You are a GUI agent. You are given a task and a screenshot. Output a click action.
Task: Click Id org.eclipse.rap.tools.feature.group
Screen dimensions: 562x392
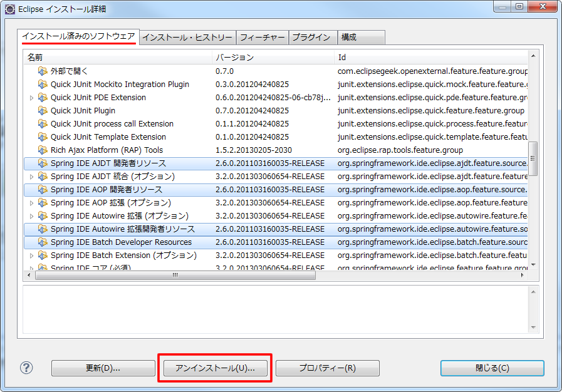400,150
